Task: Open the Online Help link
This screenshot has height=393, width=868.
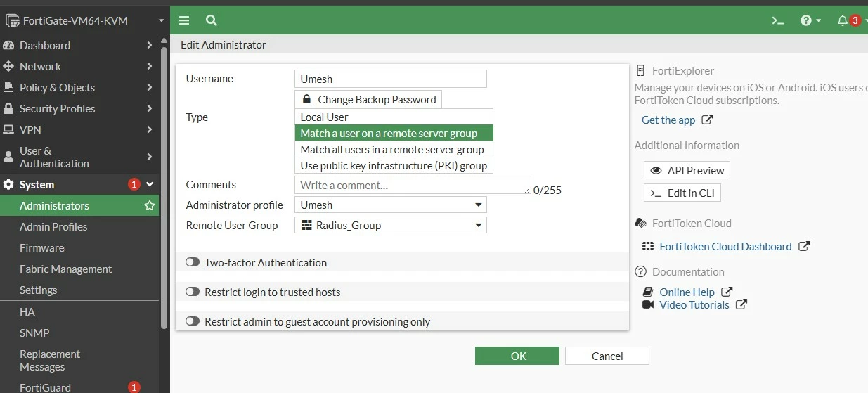Action: pos(687,292)
